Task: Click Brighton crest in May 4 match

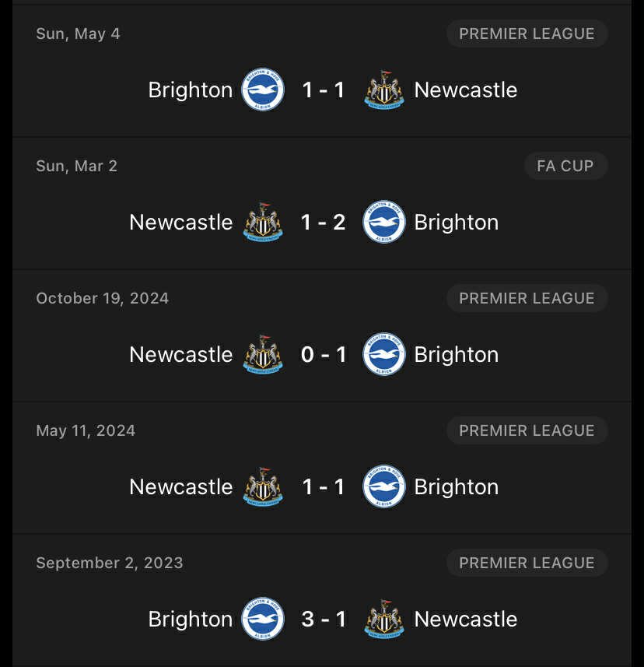Action: [263, 90]
